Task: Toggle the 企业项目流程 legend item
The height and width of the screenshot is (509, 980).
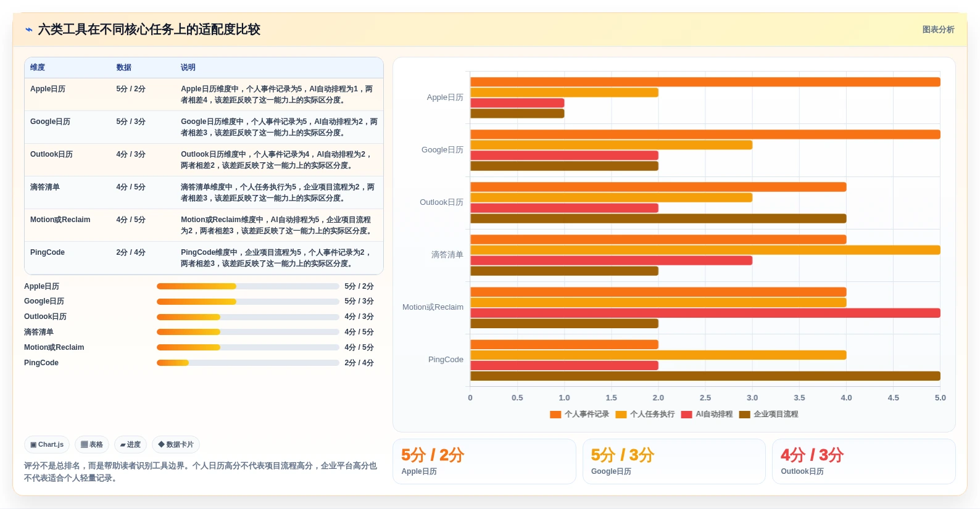Action: point(768,414)
